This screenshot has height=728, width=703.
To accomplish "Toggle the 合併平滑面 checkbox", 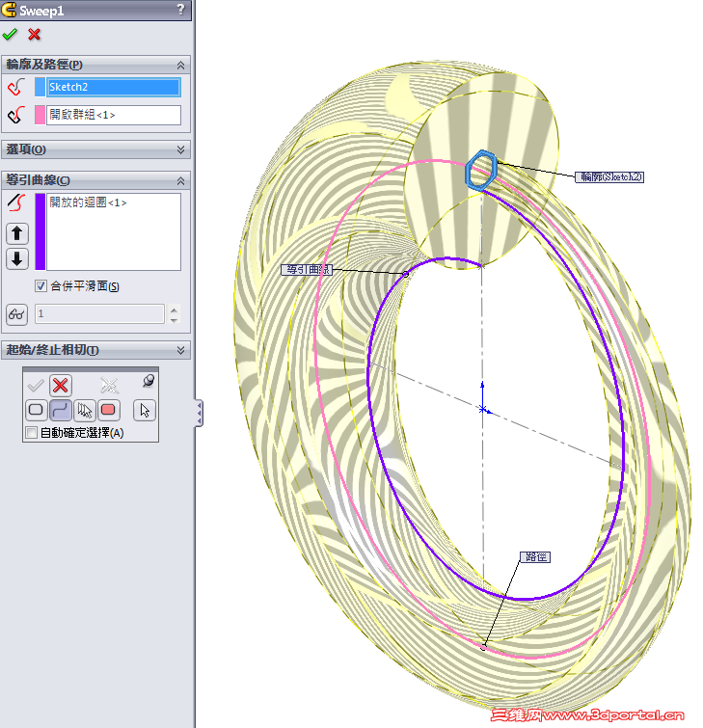I will pyautogui.click(x=41, y=285).
